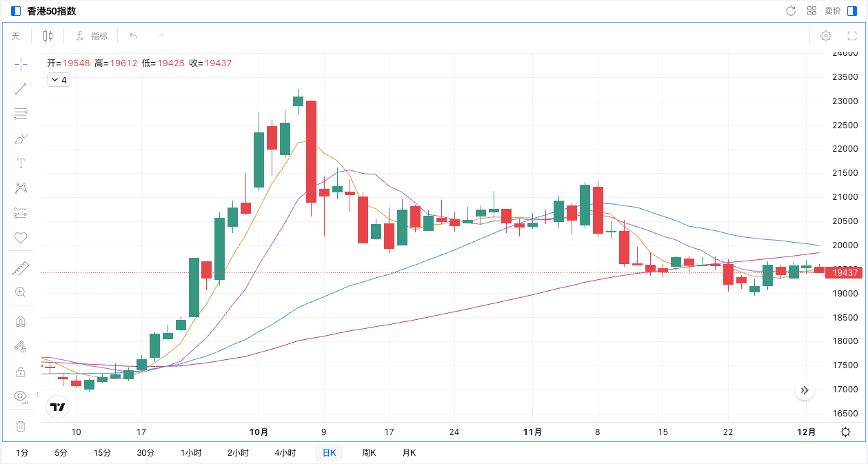The width and height of the screenshot is (868, 464).
Task: Open the price axis settings gear
Action: tap(845, 432)
